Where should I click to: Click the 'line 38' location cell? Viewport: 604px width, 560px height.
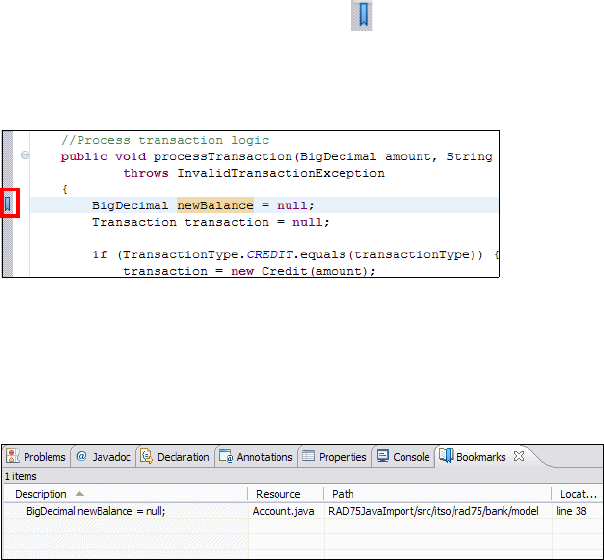[x=571, y=511]
